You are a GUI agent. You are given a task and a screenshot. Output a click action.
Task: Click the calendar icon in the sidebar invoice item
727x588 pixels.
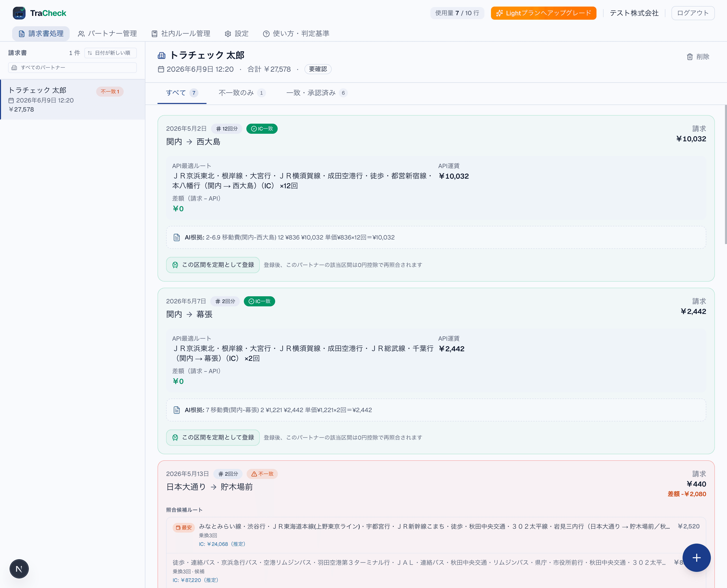[x=11, y=100]
